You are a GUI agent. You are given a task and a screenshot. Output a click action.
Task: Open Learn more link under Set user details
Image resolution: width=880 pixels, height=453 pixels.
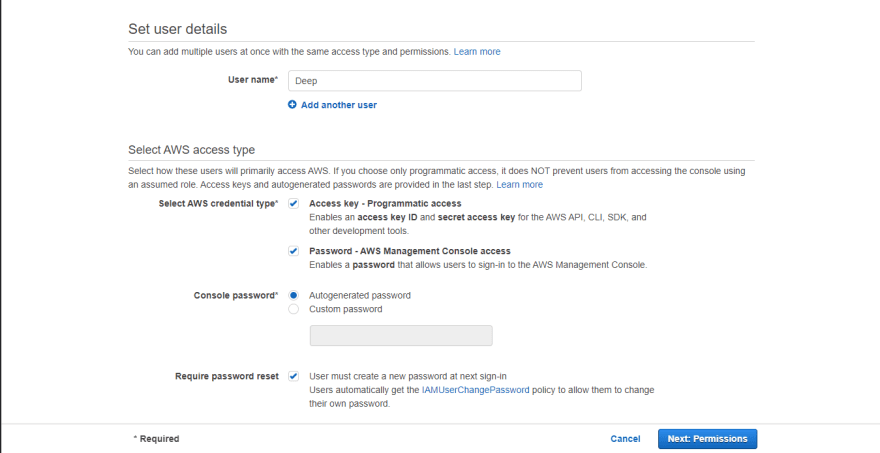click(x=477, y=52)
